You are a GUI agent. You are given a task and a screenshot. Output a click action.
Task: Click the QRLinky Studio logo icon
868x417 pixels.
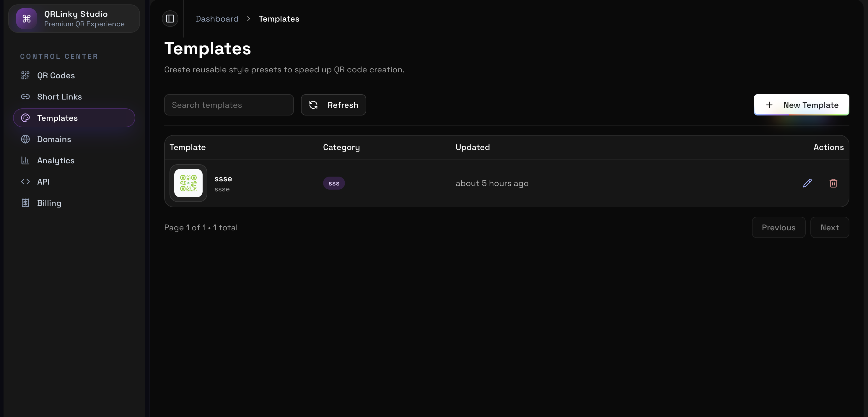(26, 19)
